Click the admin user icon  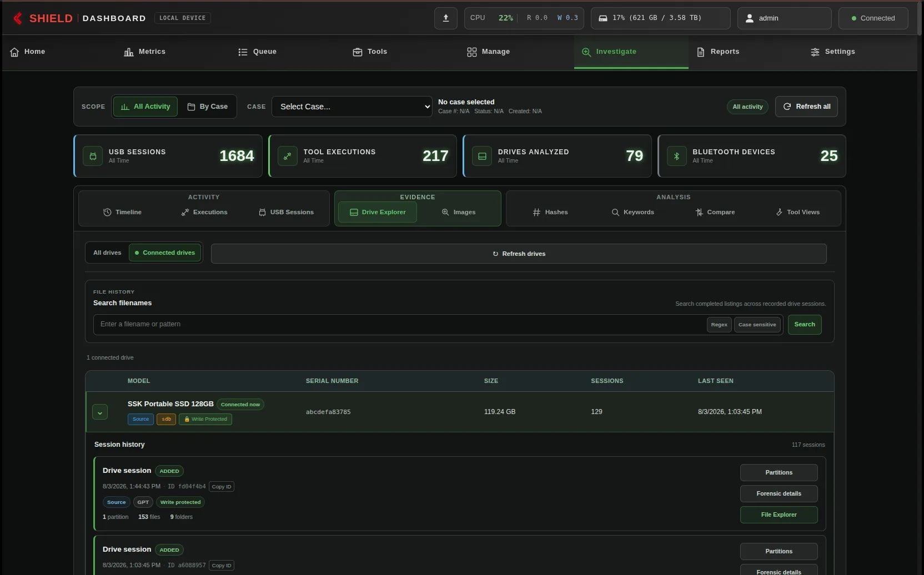[749, 18]
